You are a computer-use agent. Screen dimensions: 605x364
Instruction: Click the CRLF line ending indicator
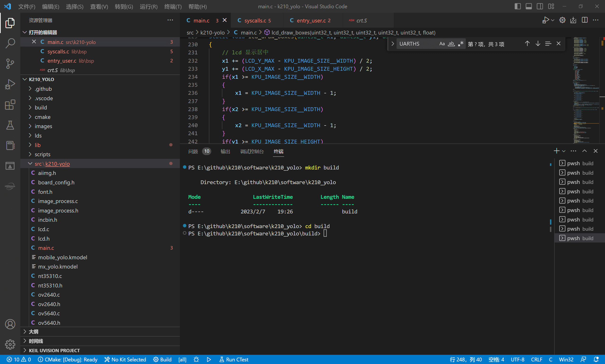(536, 359)
